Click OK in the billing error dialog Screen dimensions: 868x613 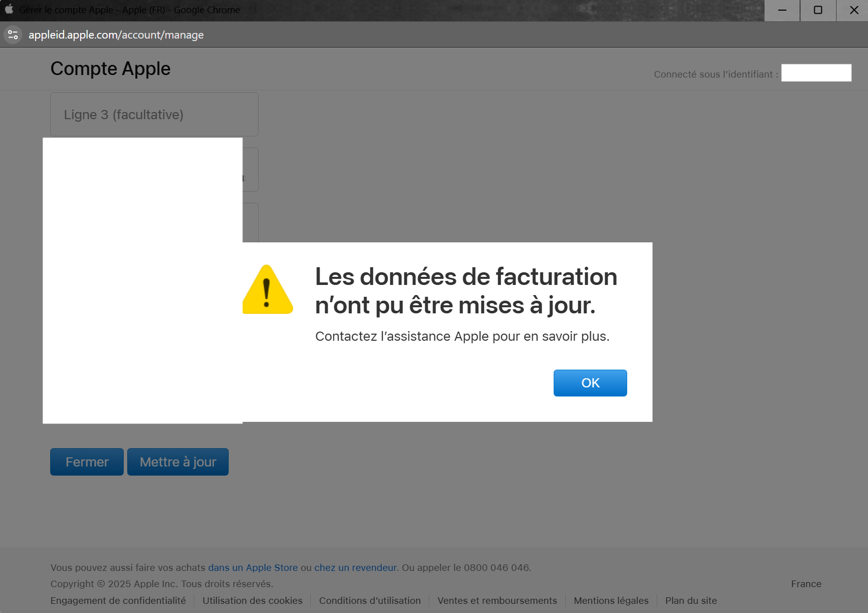pyautogui.click(x=590, y=383)
